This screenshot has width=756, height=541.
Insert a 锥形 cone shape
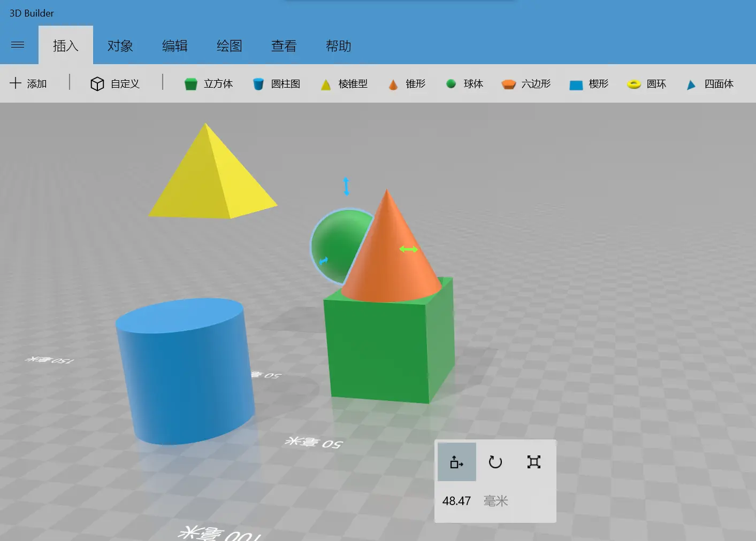(407, 83)
